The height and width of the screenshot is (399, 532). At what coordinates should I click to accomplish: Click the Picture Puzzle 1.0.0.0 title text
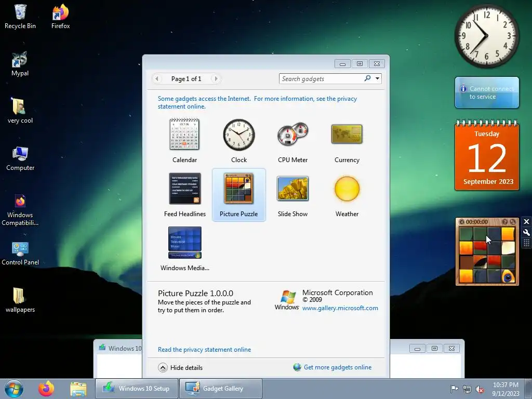click(x=195, y=293)
